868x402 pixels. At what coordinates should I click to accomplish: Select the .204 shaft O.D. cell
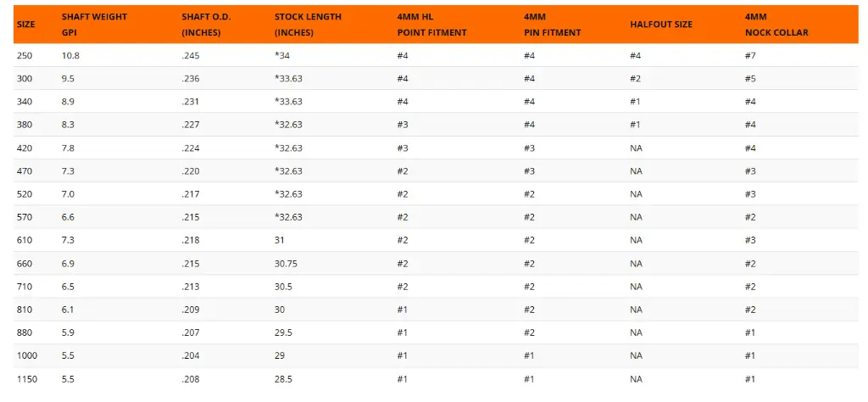point(191,355)
